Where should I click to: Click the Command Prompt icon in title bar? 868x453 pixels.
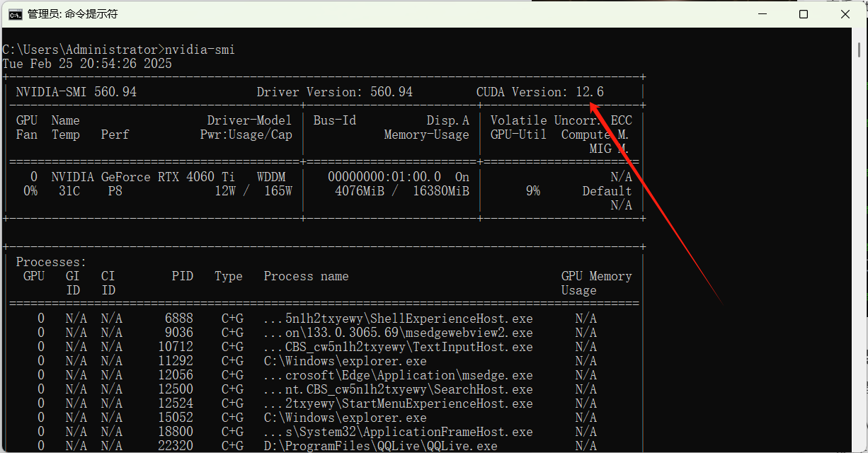tap(14, 14)
